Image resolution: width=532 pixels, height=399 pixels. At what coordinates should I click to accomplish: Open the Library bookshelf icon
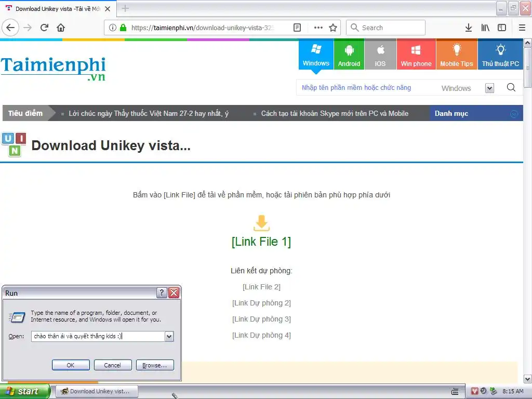point(485,28)
